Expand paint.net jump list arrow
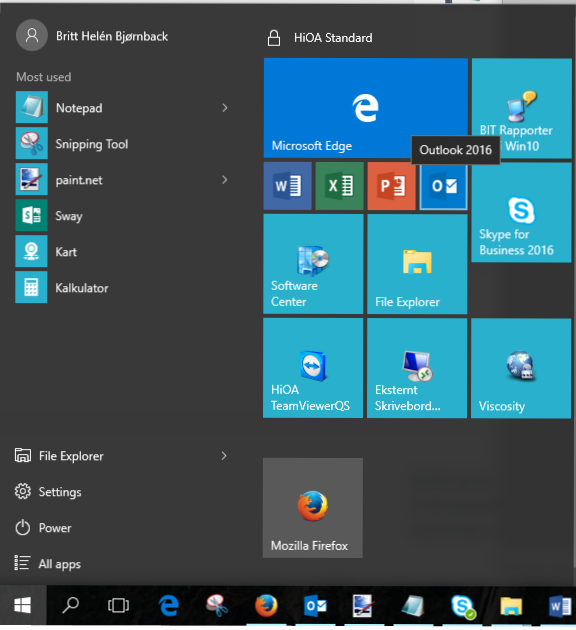This screenshot has width=576, height=630. point(225,180)
